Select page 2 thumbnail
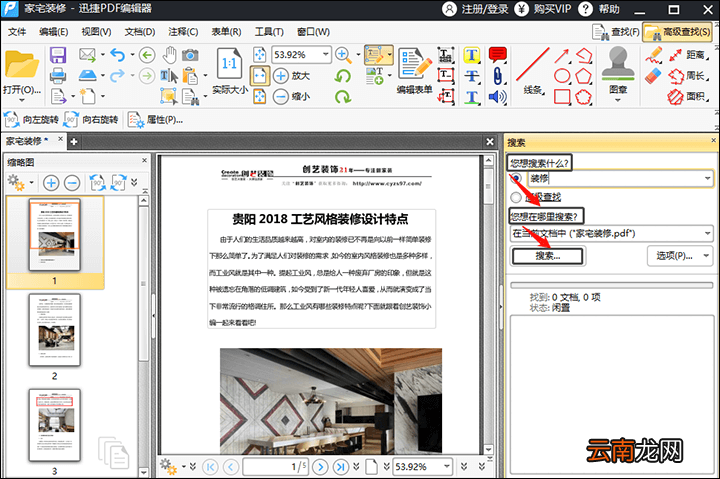The width and height of the screenshot is (720, 479). coord(55,331)
